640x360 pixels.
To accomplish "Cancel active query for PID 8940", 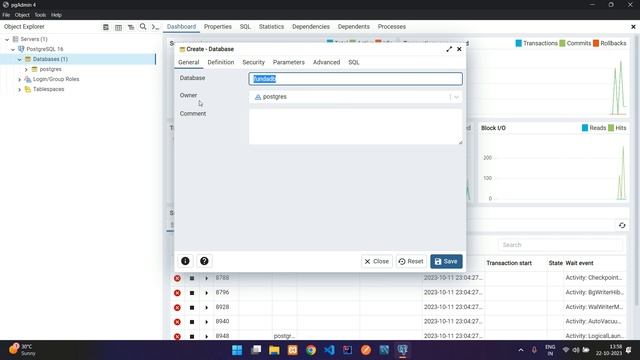I will [x=192, y=322].
